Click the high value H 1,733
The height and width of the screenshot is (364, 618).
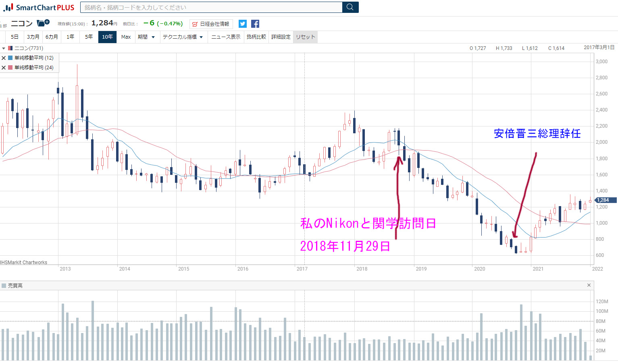click(x=504, y=48)
